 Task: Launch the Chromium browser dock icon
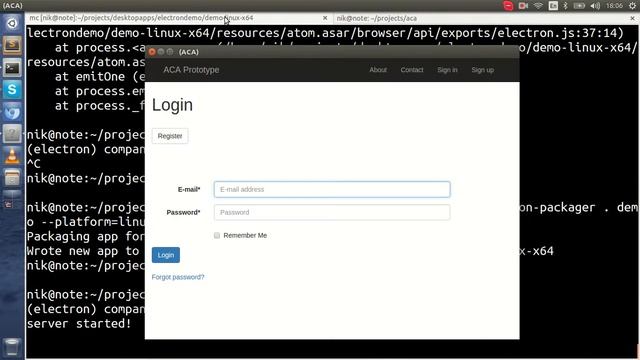12,112
